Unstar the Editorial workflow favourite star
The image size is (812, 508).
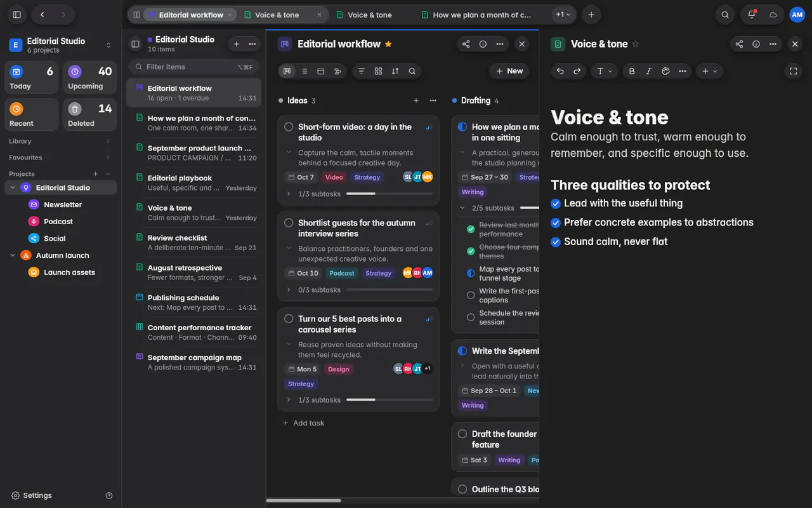pos(388,44)
